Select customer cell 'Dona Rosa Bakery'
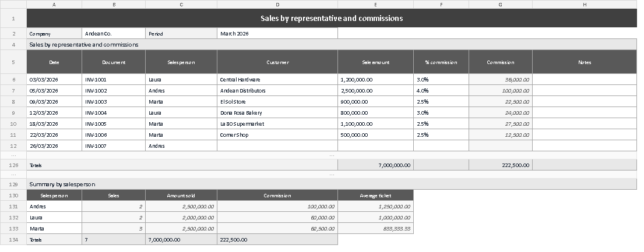 (x=277, y=113)
